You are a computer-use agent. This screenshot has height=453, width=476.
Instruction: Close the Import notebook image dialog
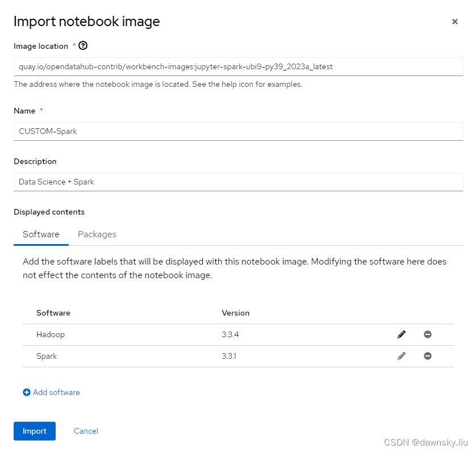pos(454,22)
